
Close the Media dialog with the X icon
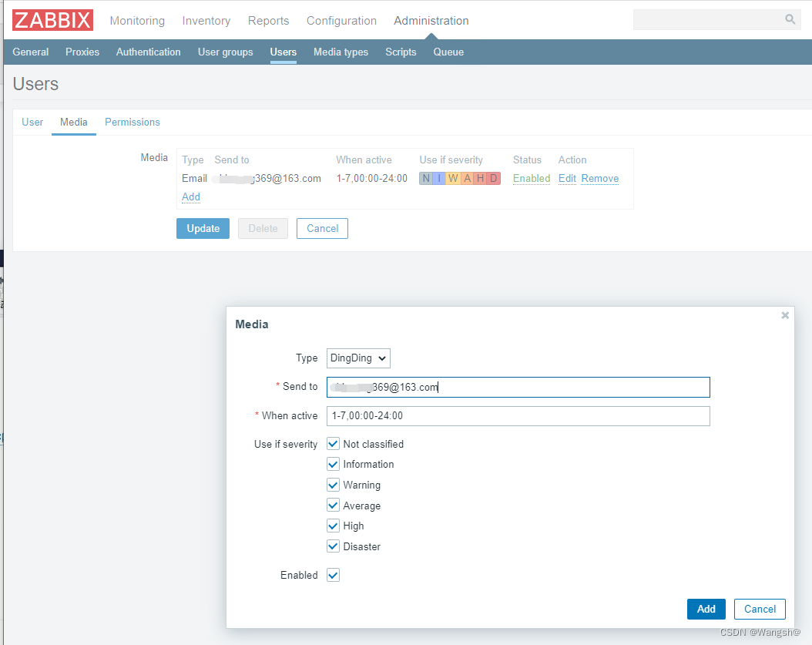(785, 314)
